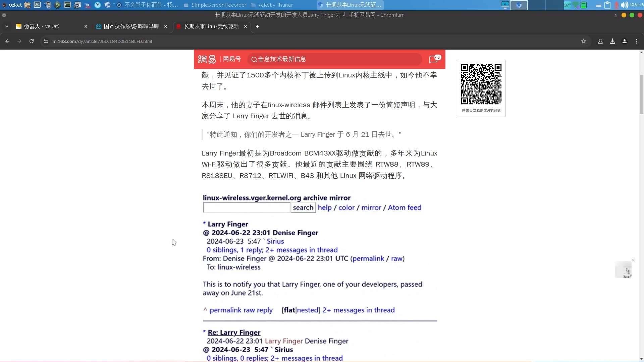The width and height of the screenshot is (644, 362).
Task: Open a new browser tab with plus button
Action: point(258,26)
